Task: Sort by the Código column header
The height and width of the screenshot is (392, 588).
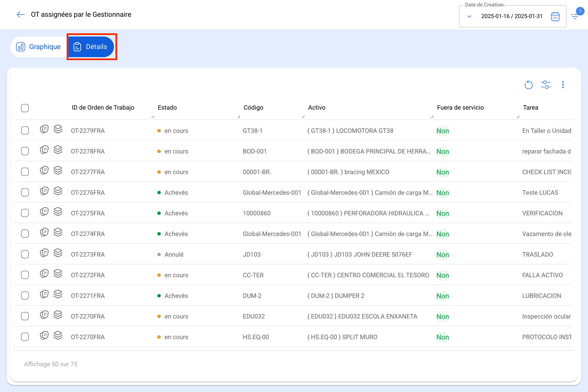Action: (x=253, y=107)
